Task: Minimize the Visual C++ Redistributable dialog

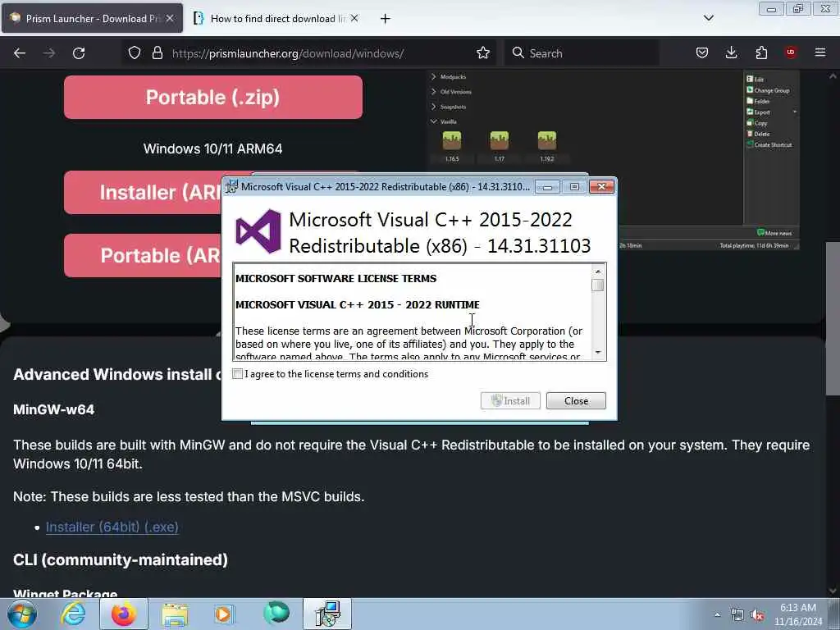Action: [x=547, y=187]
